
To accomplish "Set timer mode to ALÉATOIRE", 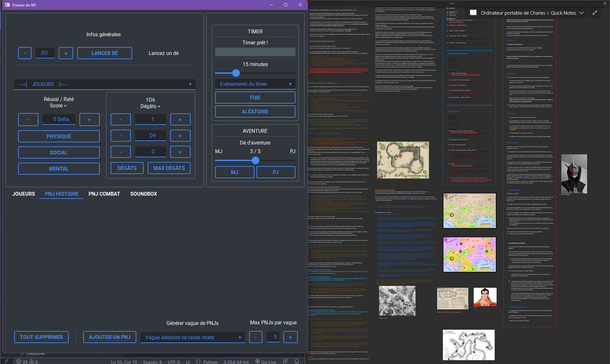I will (x=255, y=111).
